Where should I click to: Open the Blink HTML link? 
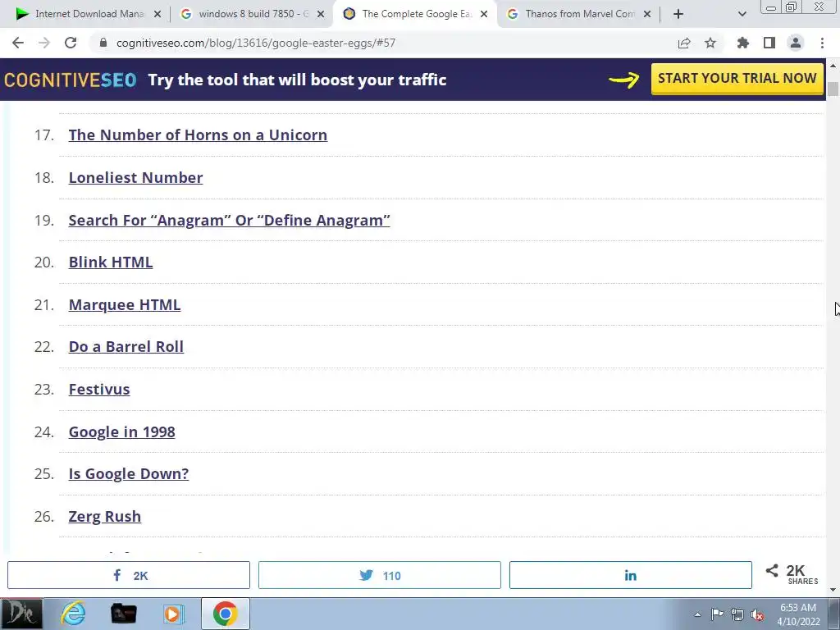(111, 262)
